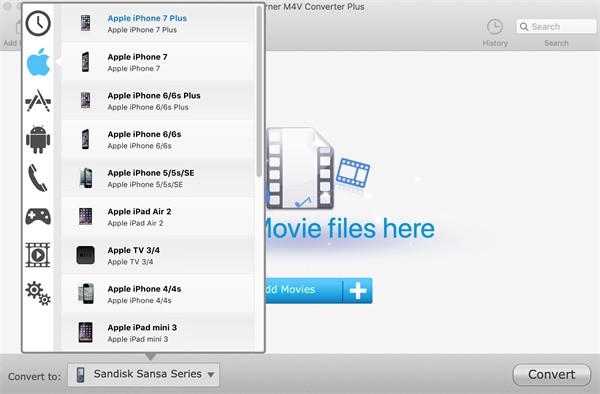The image size is (600, 394).
Task: Click the magnifier icon in Search
Action: [x=524, y=27]
